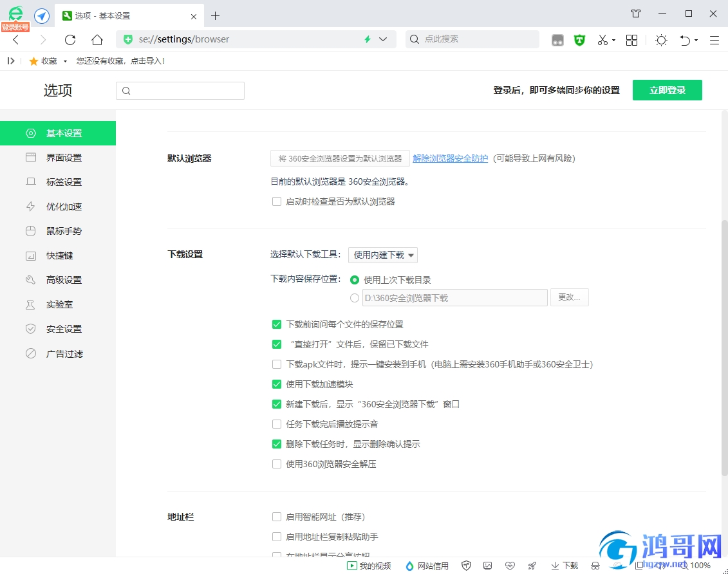
Task: Click 将360安全浏览器设置为默认浏览器 button
Action: click(340, 159)
